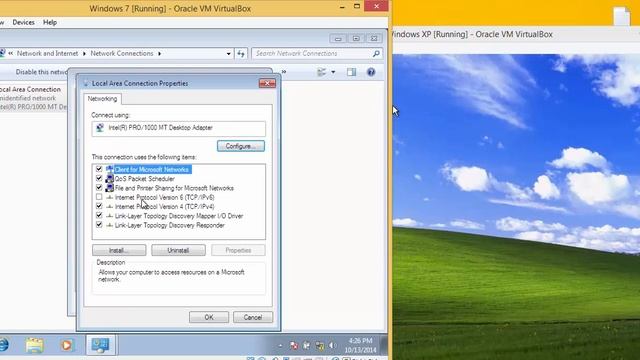
Task: Open the Help menu in VirtualBox
Action: [50, 22]
